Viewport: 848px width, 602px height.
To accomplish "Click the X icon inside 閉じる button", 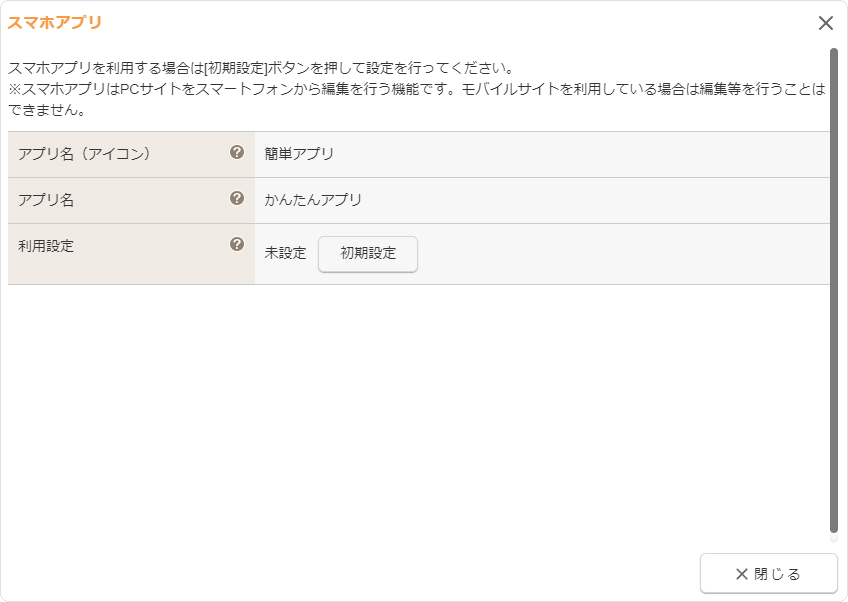I will click(x=741, y=574).
